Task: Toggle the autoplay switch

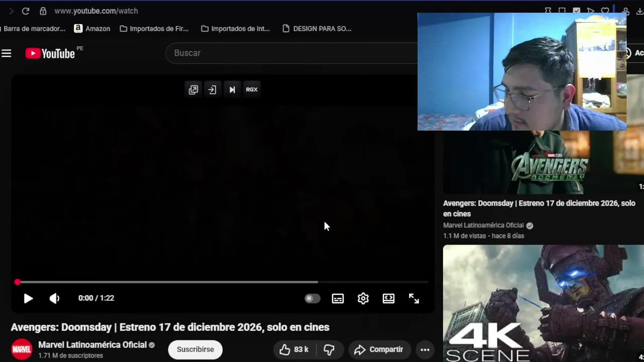Action: [x=312, y=298]
